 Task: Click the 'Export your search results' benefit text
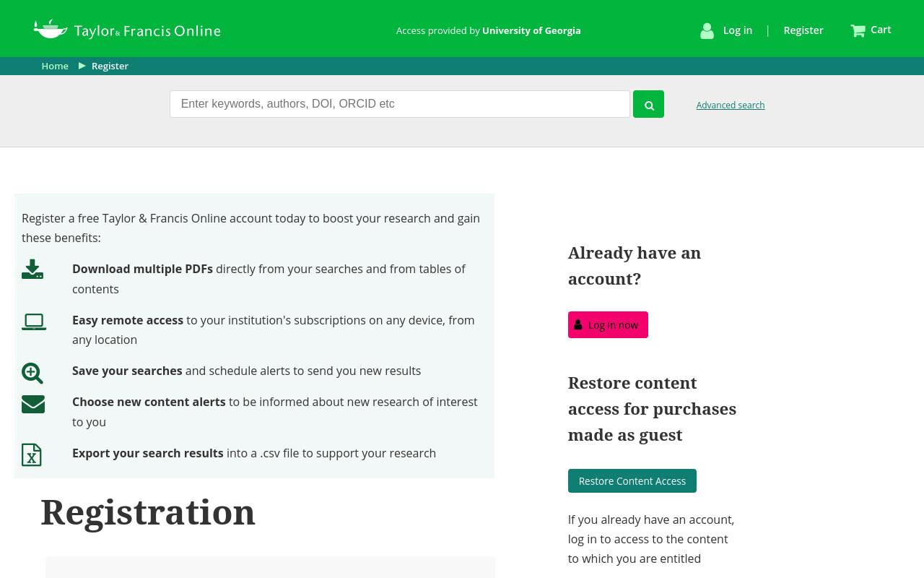click(254, 453)
